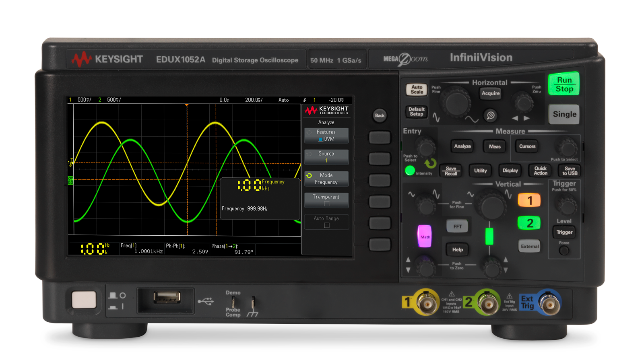Open the Meas measurement menu

tap(495, 146)
